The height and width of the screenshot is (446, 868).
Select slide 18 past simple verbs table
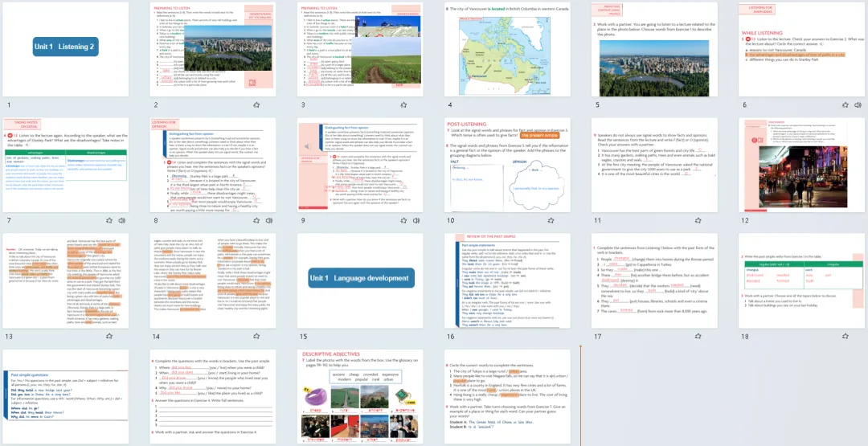point(801,280)
